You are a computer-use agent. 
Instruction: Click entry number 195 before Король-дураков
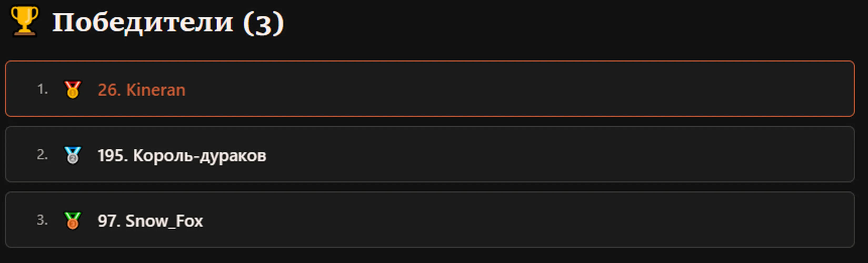[x=113, y=156]
